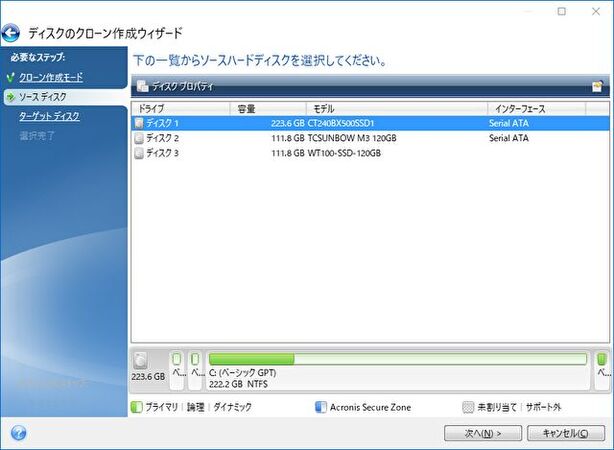The image size is (614, 450).
Task: Select the last small partition on the right
Action: (x=602, y=370)
